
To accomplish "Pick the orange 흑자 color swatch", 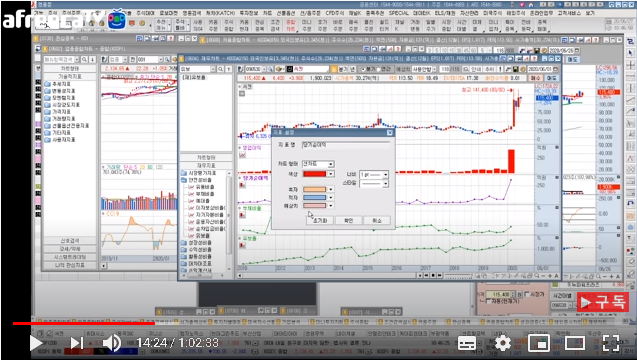I will [314, 189].
